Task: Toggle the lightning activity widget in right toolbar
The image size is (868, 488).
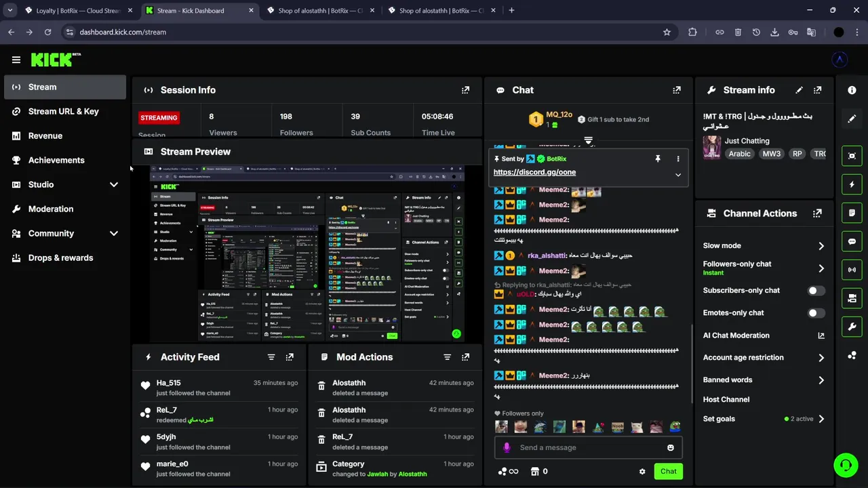Action: [852, 184]
